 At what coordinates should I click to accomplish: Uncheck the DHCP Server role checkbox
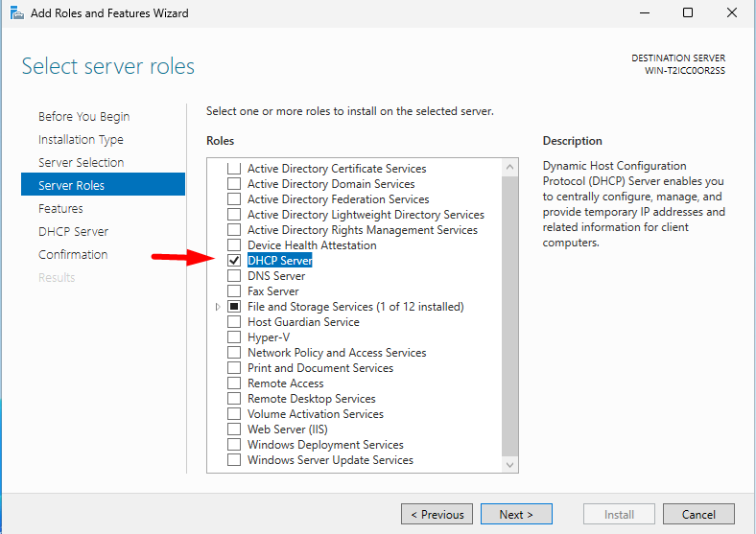pos(234,260)
